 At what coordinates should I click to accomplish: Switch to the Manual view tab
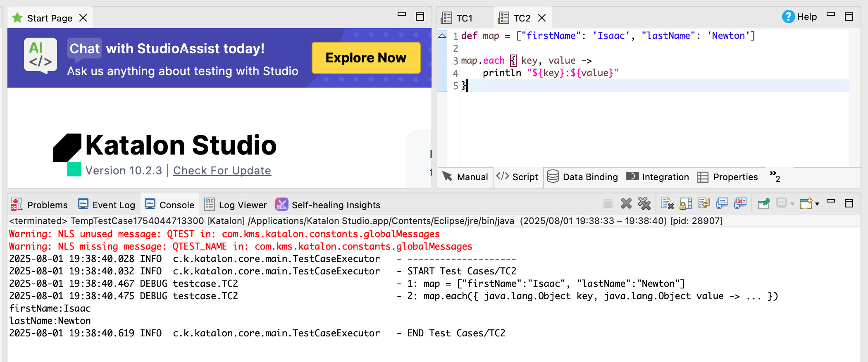point(465,177)
